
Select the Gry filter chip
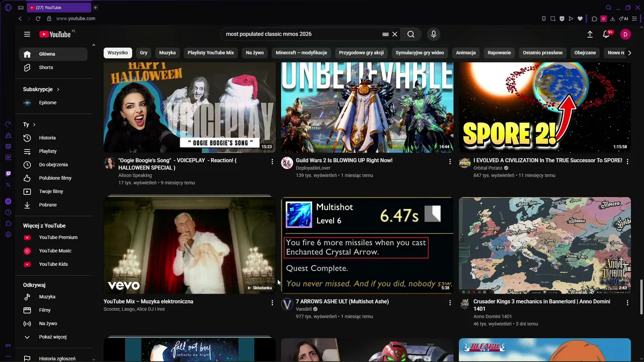pyautogui.click(x=144, y=53)
